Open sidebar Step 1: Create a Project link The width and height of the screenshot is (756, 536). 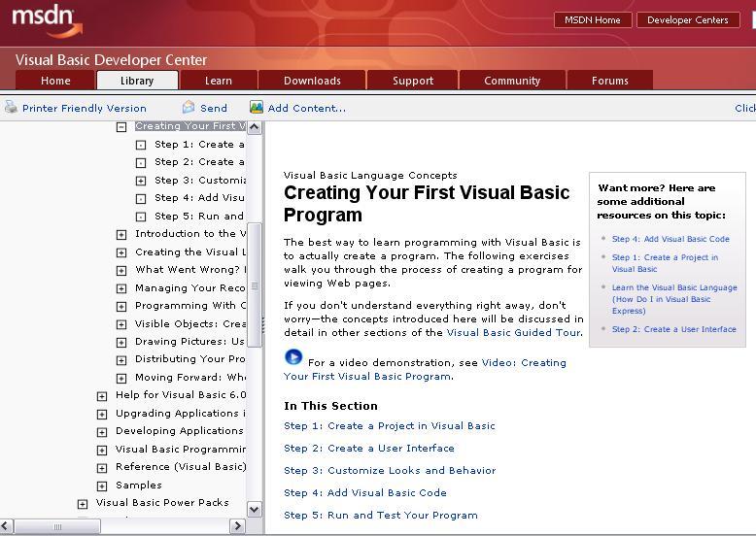tap(665, 263)
